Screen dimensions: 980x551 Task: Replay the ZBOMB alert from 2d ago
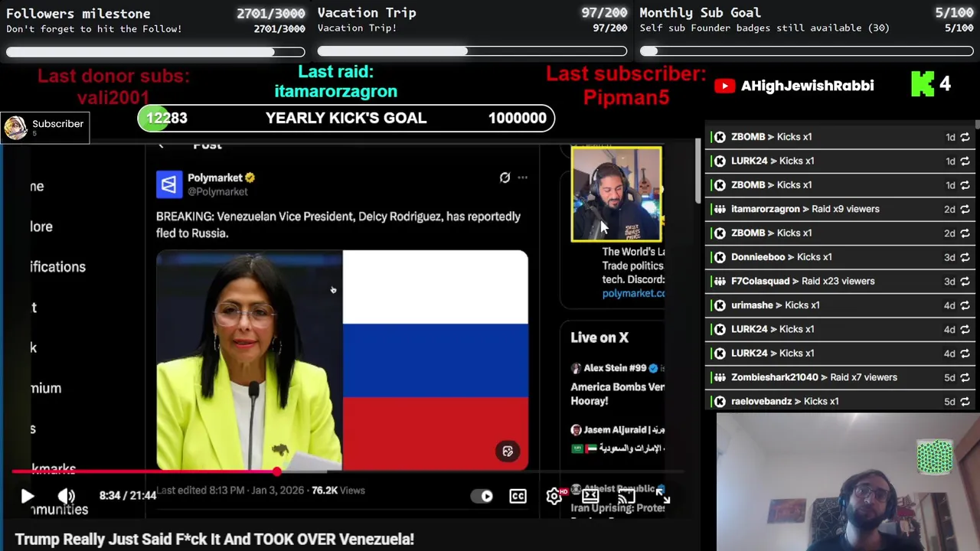[965, 233]
